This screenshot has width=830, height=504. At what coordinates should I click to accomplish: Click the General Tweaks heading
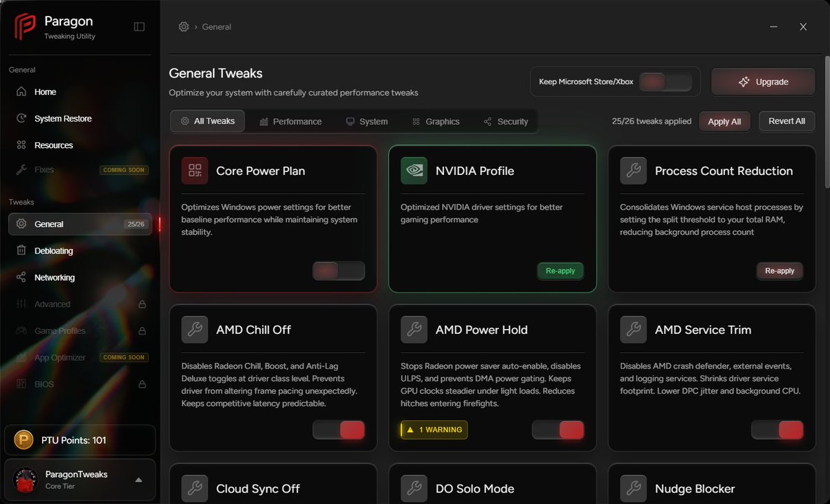[x=216, y=73]
